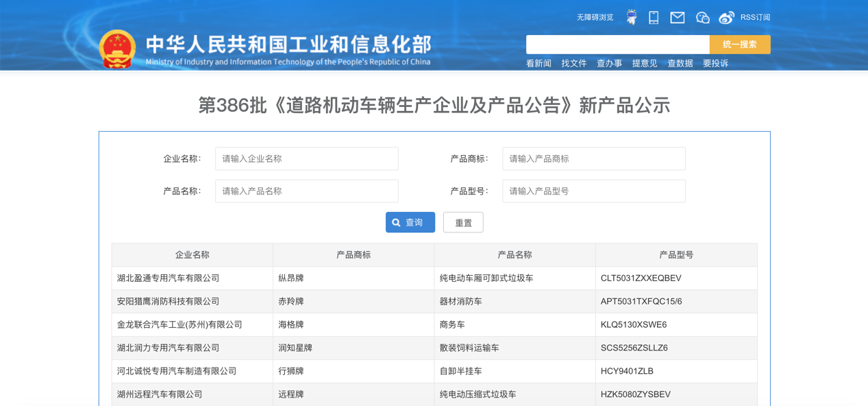Select the robot assistant icon

pos(631,16)
